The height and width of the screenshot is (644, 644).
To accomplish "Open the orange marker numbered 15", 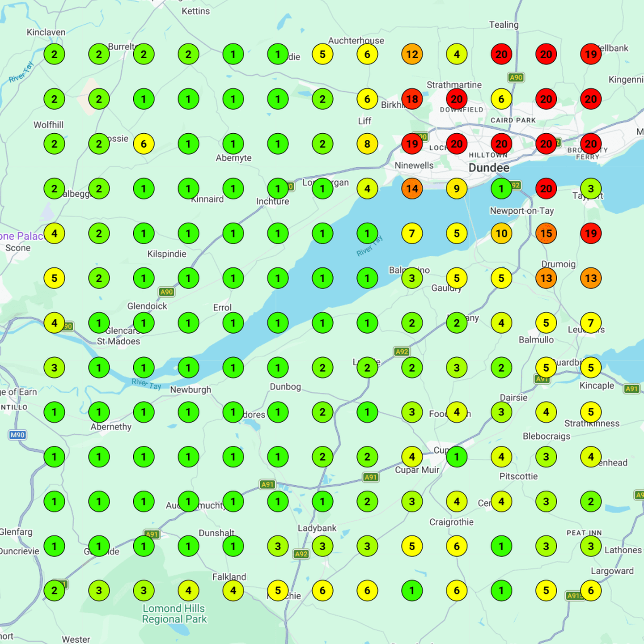I will 546,233.
